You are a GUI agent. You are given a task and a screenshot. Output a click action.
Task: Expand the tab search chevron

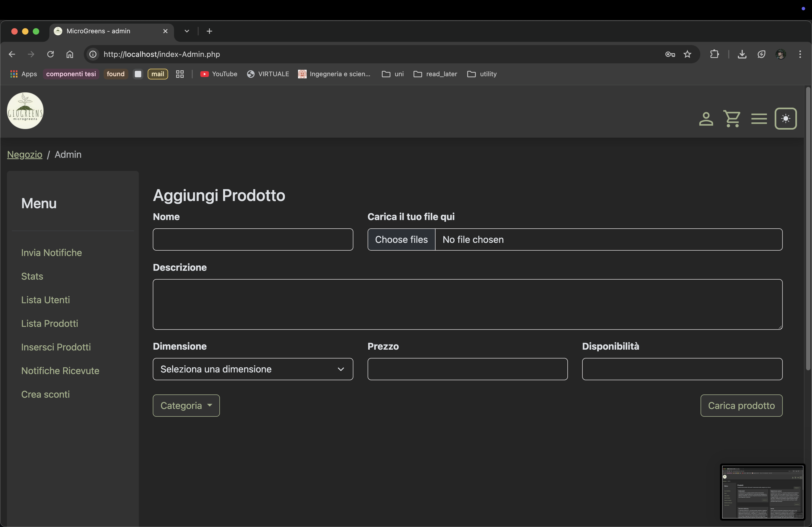tap(187, 31)
